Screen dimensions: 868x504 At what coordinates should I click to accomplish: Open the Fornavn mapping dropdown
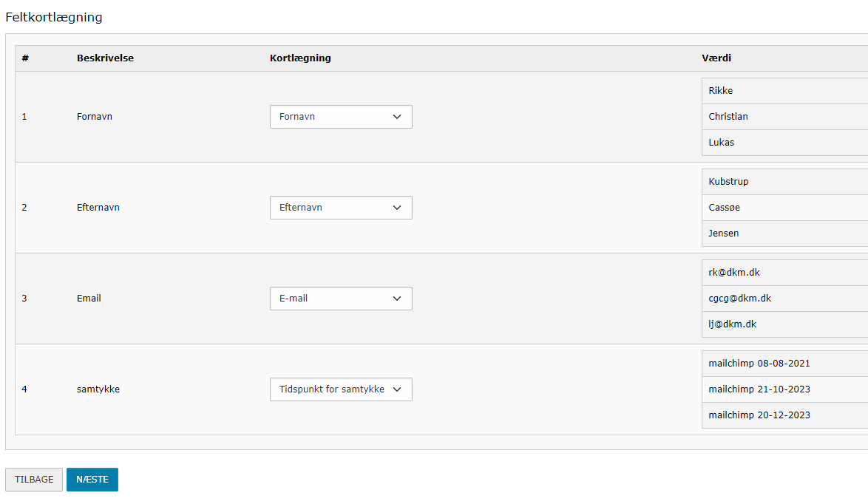tap(341, 117)
